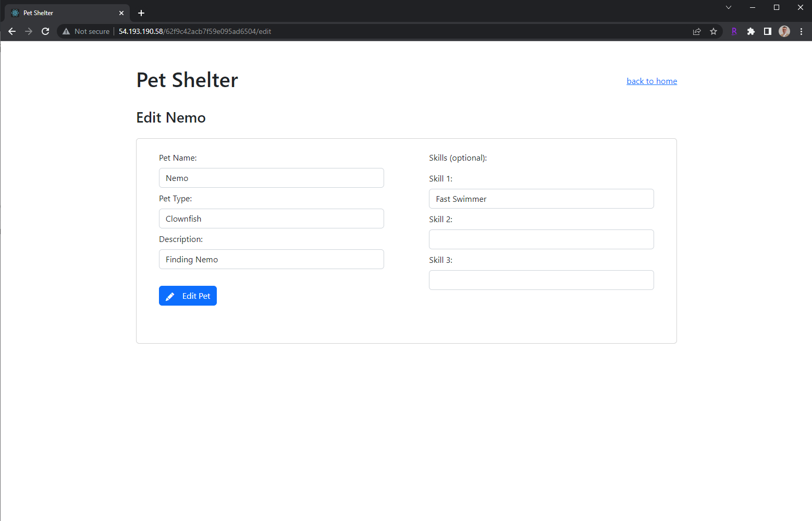
Task: Click the browser profile avatar
Action: (x=784, y=31)
